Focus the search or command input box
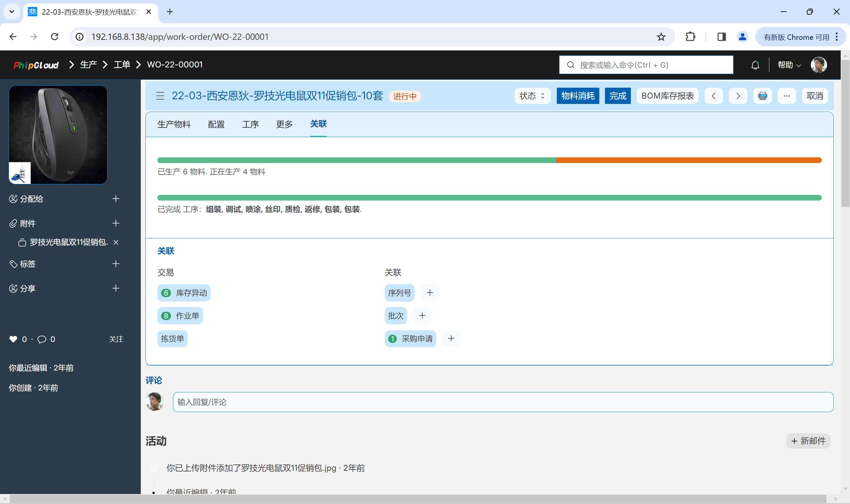 (646, 65)
